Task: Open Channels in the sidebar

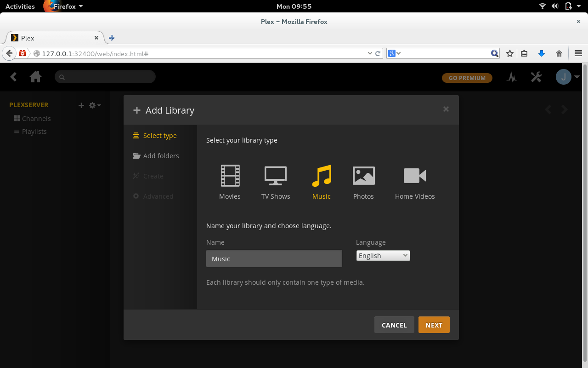Action: coord(32,118)
